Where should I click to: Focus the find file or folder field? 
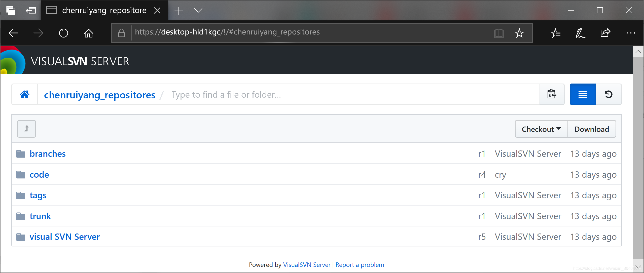(x=352, y=95)
